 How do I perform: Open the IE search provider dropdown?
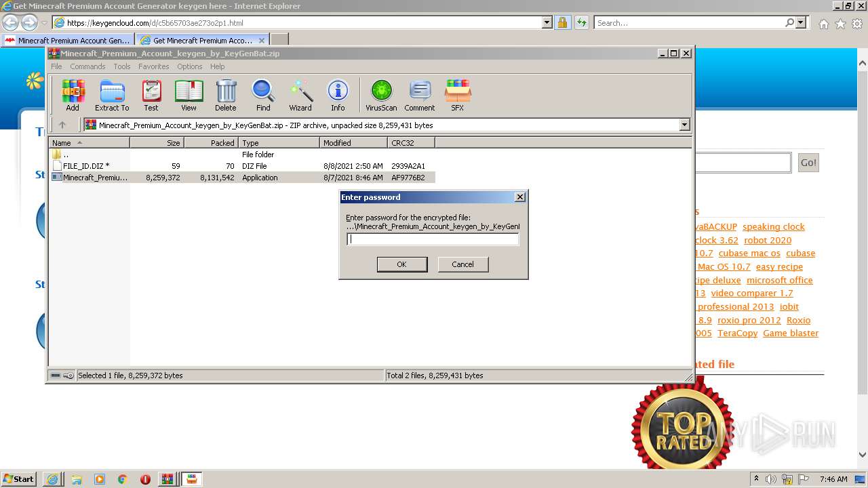point(801,22)
